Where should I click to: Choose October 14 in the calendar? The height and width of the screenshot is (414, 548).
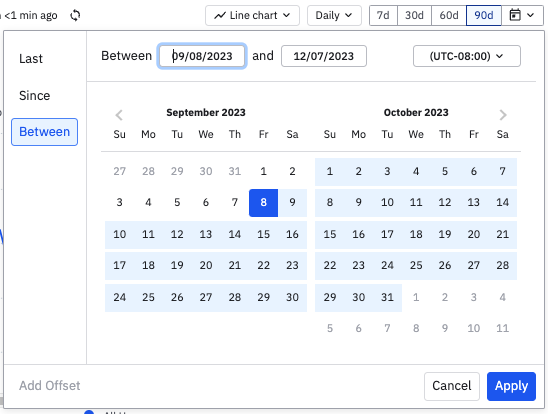point(503,203)
